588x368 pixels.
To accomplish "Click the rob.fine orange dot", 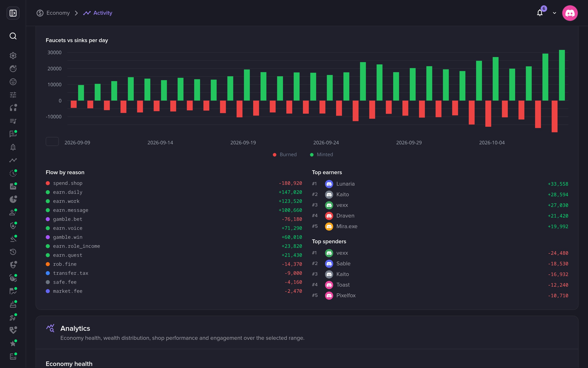I will coord(48,264).
